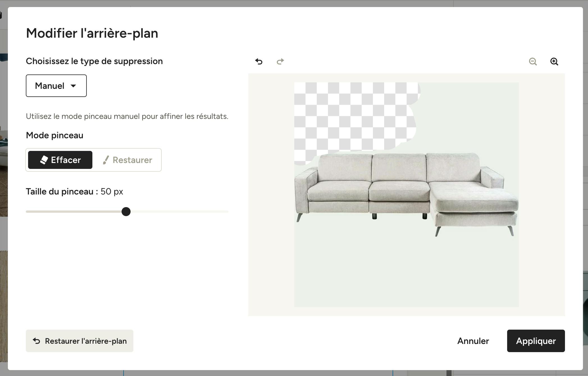Click the redo arrow icon
Image resolution: width=588 pixels, height=376 pixels.
[x=280, y=61]
